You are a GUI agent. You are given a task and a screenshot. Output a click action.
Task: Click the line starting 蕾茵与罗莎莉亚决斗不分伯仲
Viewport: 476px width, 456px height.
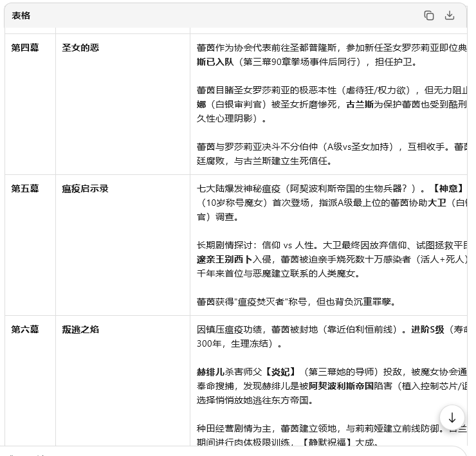point(332,147)
